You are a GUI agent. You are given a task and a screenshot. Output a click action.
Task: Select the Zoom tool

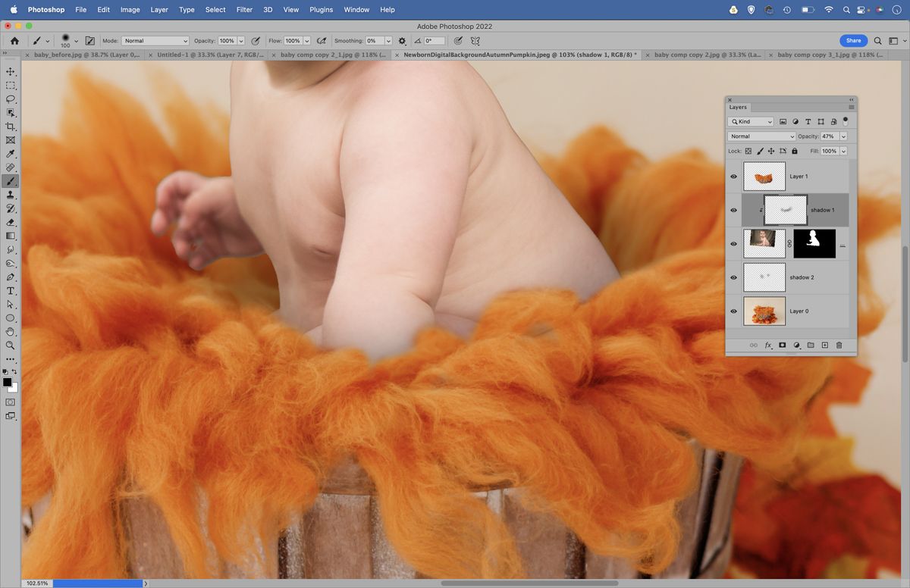pos(11,346)
